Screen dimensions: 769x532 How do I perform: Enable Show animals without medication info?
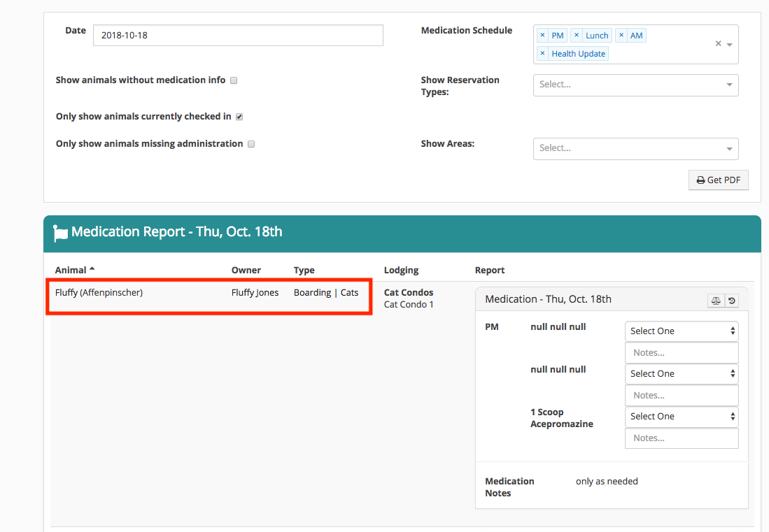(234, 80)
